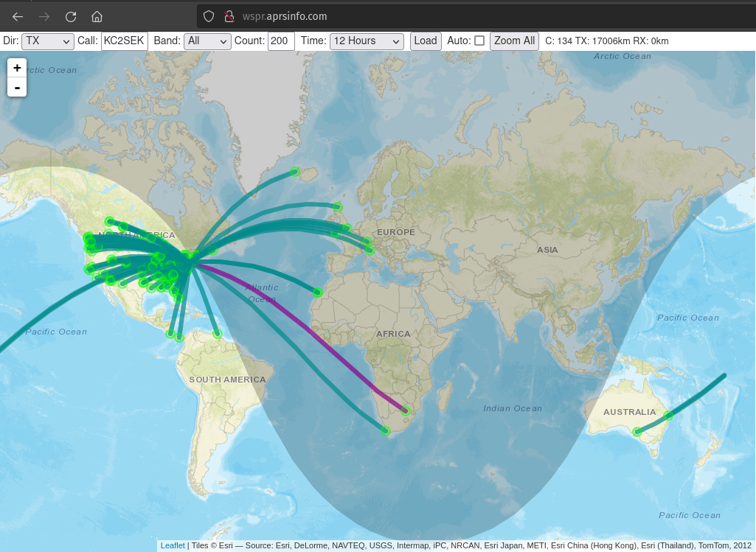Expand the Band All dropdown
This screenshot has width=756, height=552.
pos(207,41)
